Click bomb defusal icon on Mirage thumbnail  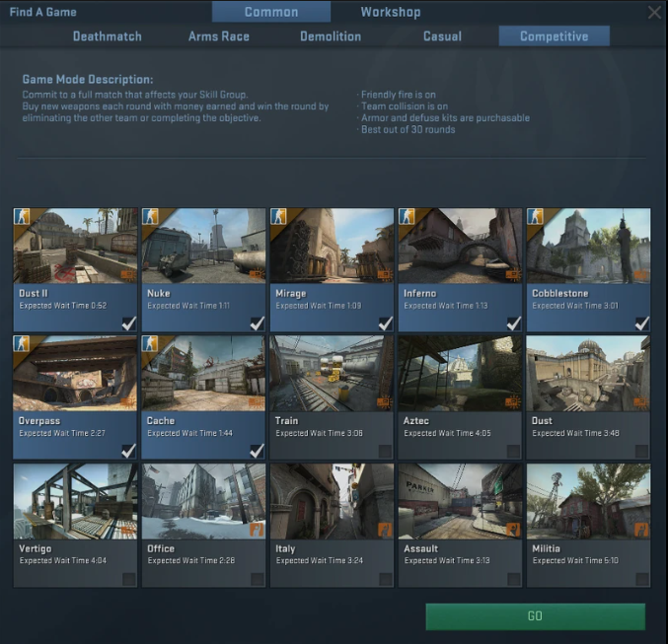(x=385, y=275)
